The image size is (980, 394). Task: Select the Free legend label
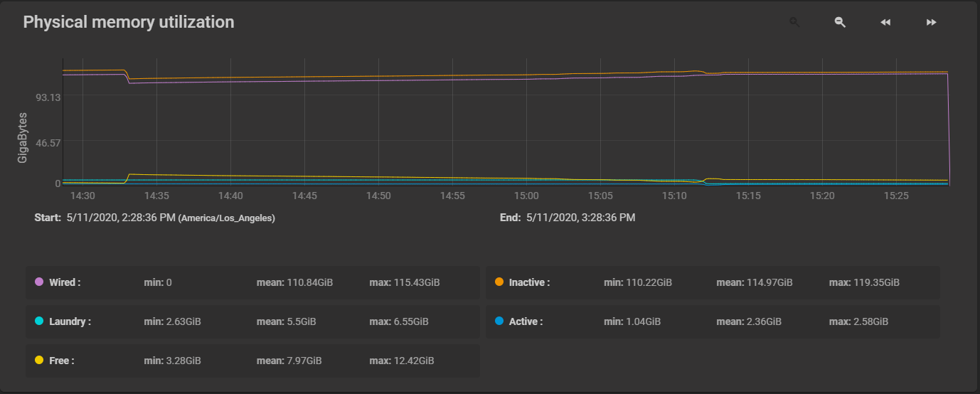click(61, 361)
